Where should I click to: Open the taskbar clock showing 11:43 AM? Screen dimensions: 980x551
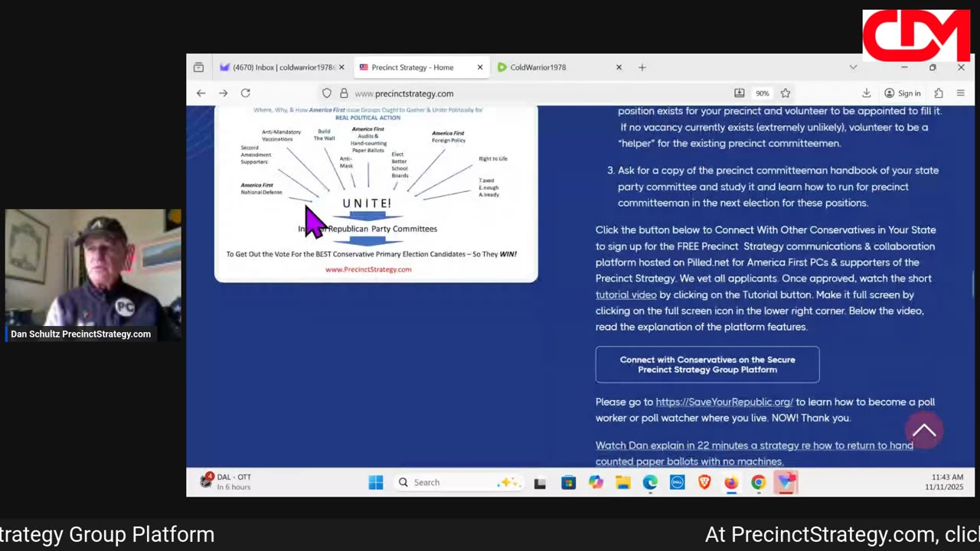coord(943,482)
